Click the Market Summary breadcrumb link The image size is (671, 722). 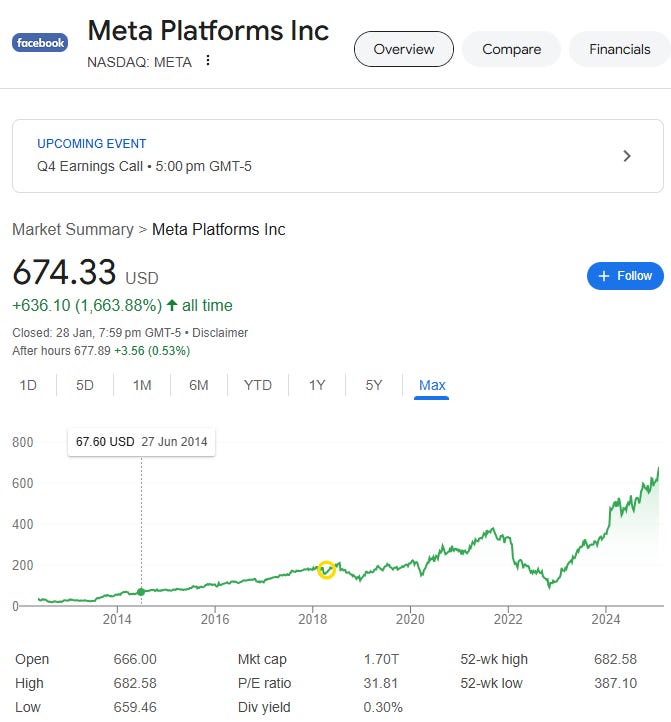click(72, 230)
